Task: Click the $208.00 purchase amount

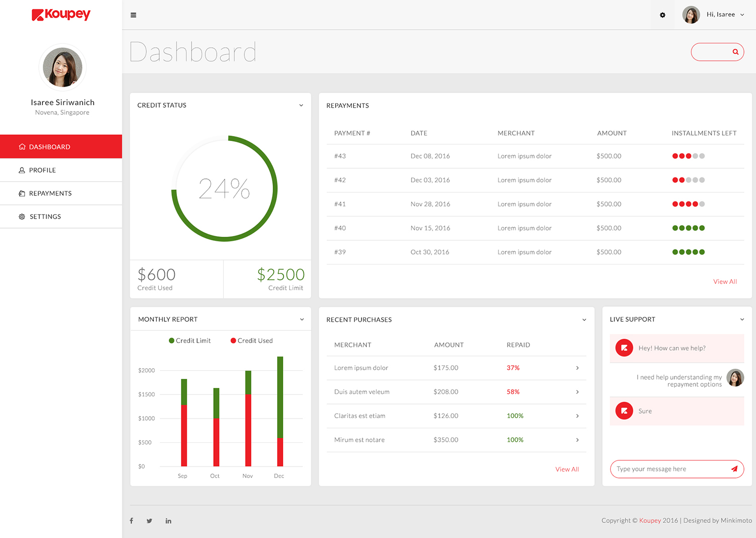Action: click(446, 392)
